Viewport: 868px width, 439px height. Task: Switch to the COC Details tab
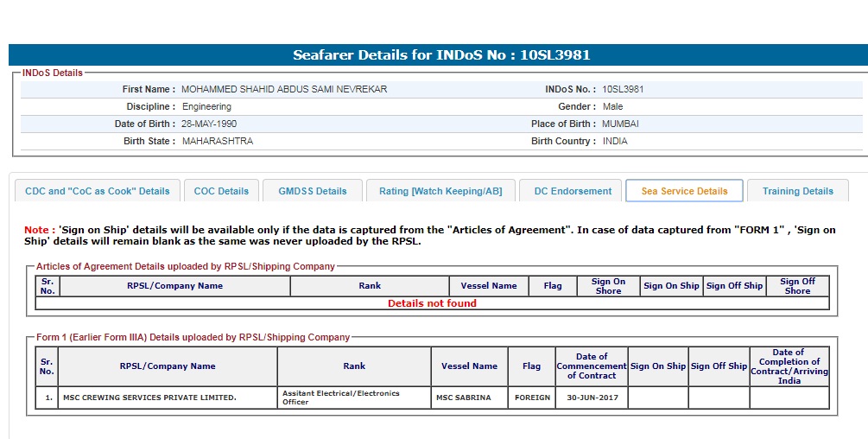click(221, 191)
